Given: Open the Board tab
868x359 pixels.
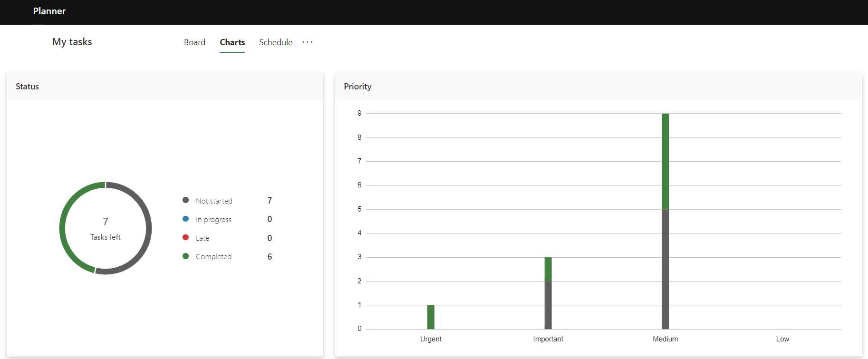Looking at the screenshot, I should (x=194, y=42).
